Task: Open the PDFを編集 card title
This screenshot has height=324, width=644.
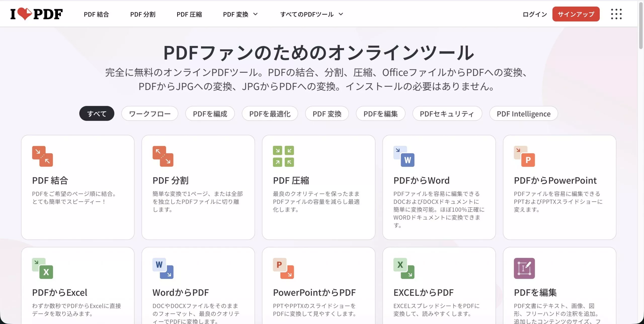Action: (535, 293)
